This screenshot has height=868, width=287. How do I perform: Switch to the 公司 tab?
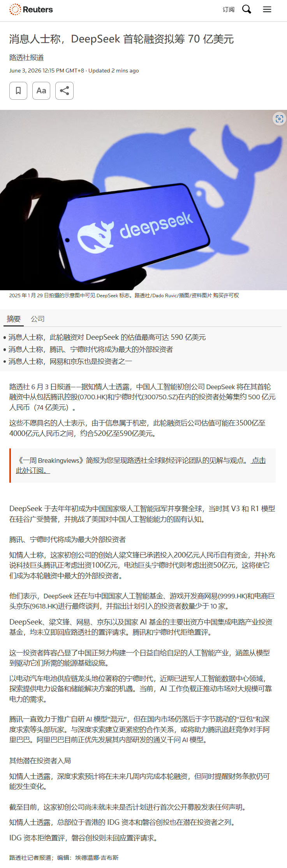point(38,319)
